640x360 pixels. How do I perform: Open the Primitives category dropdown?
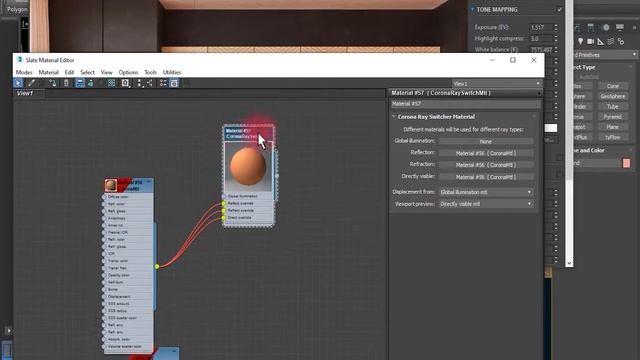(x=605, y=55)
